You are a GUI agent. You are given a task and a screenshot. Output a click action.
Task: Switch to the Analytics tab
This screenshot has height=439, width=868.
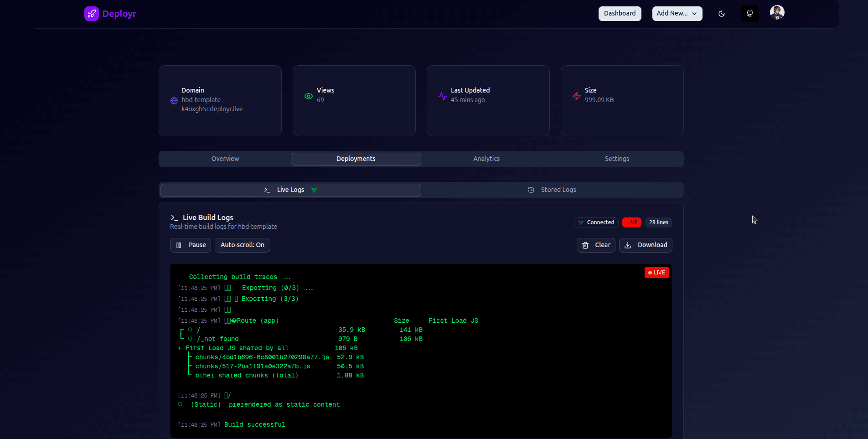486,159
